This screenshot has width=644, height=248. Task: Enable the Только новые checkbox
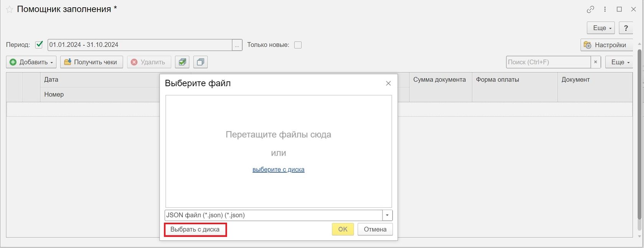298,45
